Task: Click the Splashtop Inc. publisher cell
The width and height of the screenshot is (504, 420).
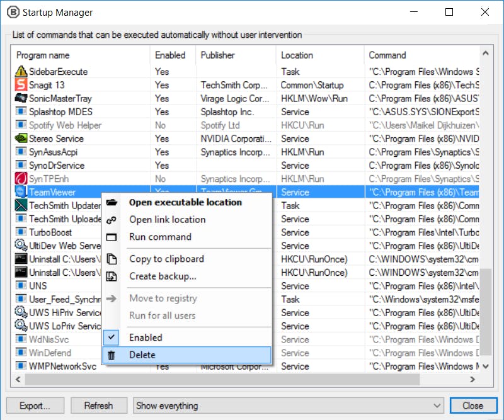Action: click(227, 112)
